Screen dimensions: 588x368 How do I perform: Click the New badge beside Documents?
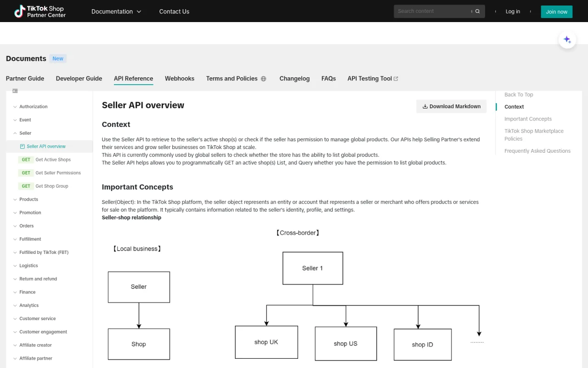(58, 58)
